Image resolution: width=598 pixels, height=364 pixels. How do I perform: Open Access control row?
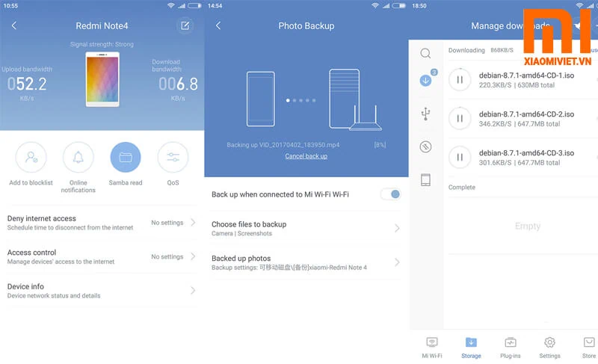click(102, 256)
